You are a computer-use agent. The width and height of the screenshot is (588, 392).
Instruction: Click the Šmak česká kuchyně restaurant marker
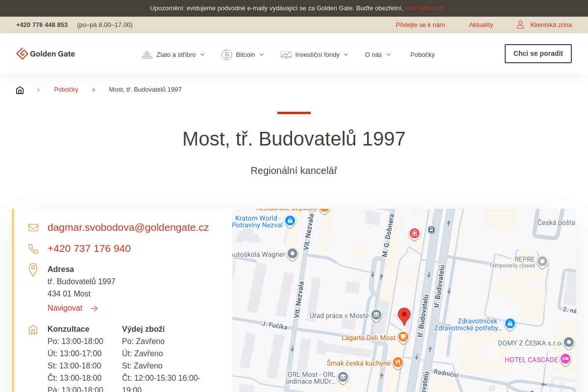click(x=397, y=363)
